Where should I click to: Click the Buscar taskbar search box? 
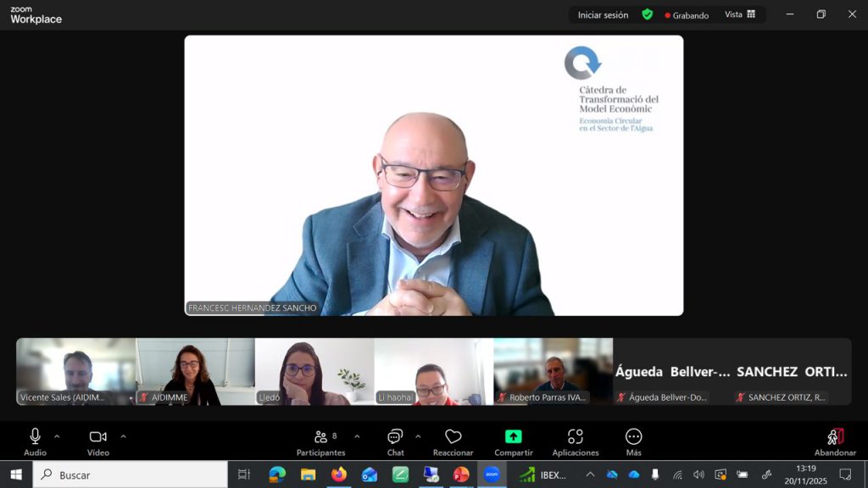[x=131, y=474]
